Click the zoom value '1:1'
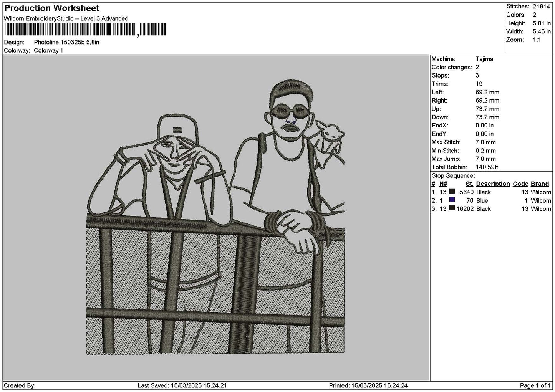The height and width of the screenshot is (392, 555). [537, 40]
